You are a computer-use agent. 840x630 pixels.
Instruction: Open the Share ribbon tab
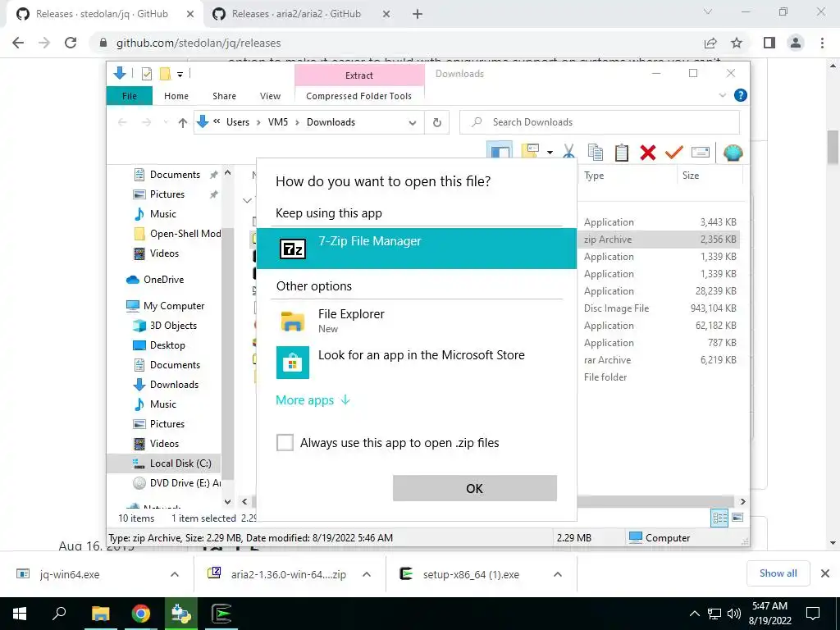(224, 96)
